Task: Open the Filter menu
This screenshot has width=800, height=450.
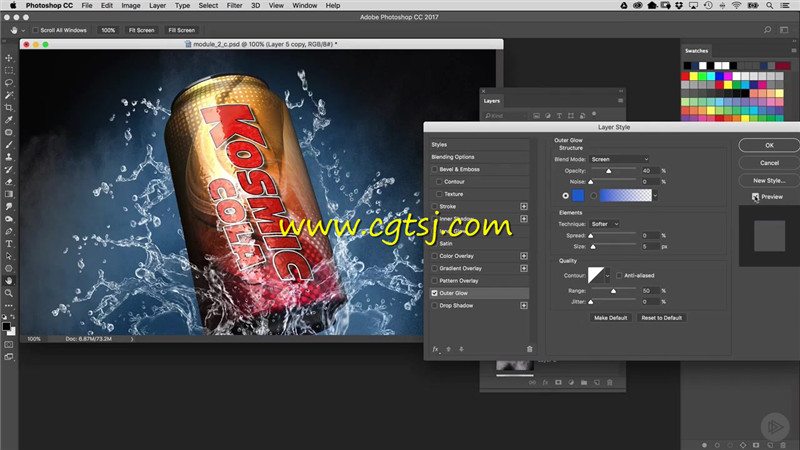Action: (234, 6)
